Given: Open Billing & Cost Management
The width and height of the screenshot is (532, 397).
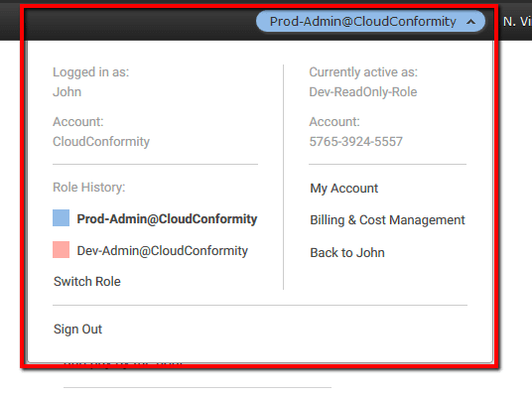Looking at the screenshot, I should click(x=387, y=220).
